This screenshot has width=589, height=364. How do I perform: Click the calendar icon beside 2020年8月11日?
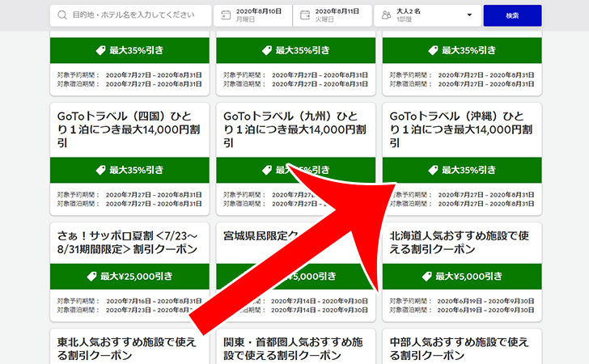click(305, 15)
